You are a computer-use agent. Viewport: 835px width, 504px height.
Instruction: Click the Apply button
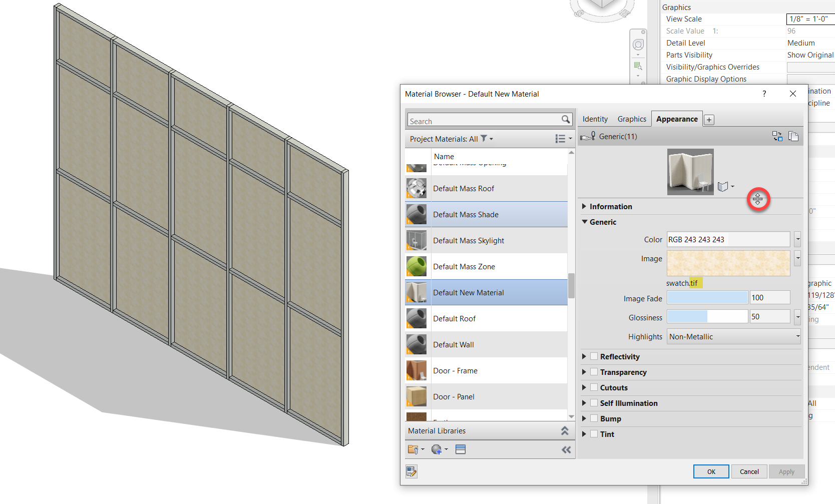(786, 471)
